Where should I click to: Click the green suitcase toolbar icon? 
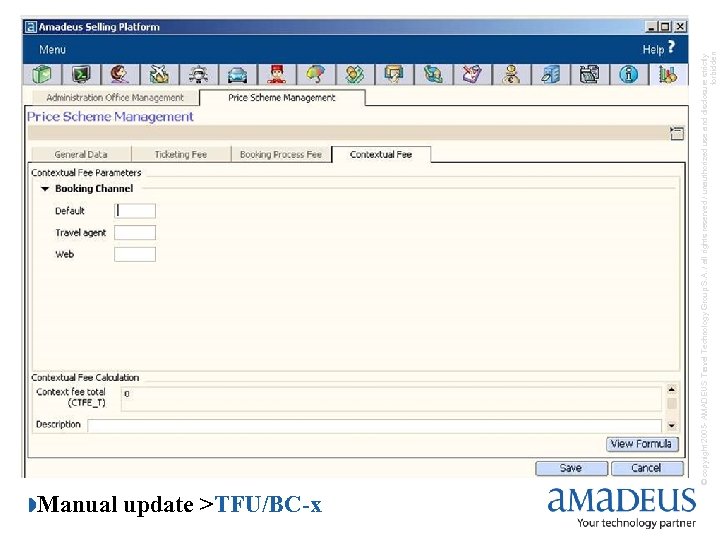coord(42,74)
